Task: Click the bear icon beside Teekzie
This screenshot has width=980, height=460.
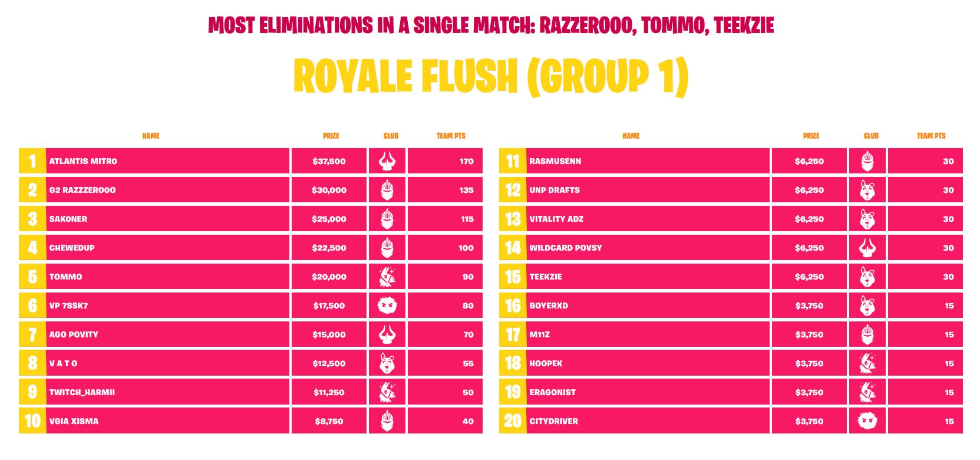Action: [867, 277]
